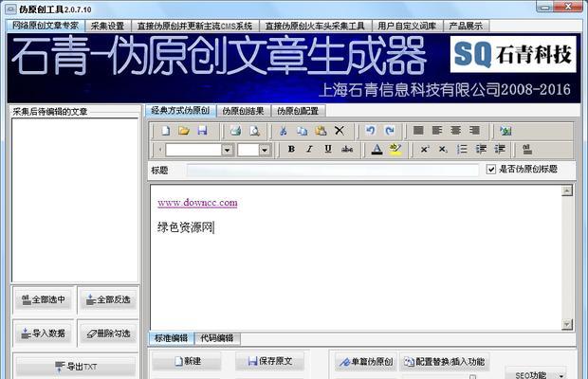Apply superscript formatting
588x379 pixels.
pyautogui.click(x=425, y=149)
